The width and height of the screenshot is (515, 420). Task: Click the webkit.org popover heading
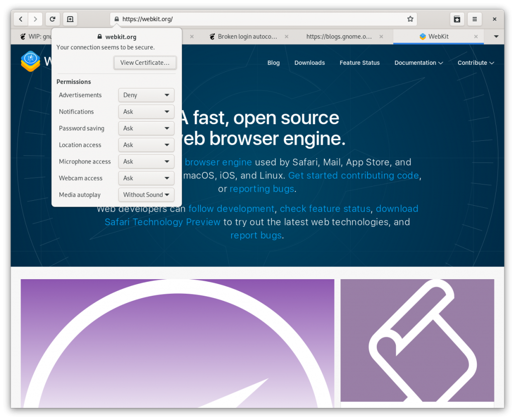point(121,37)
